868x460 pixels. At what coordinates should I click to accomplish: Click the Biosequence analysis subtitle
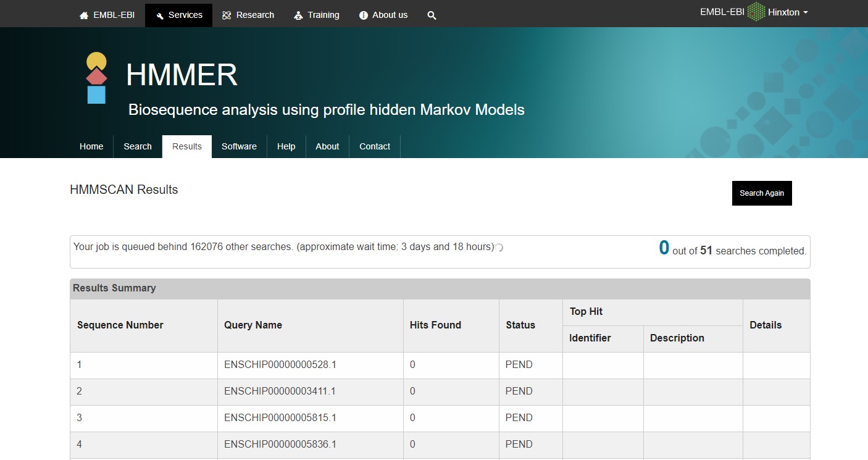tap(327, 110)
